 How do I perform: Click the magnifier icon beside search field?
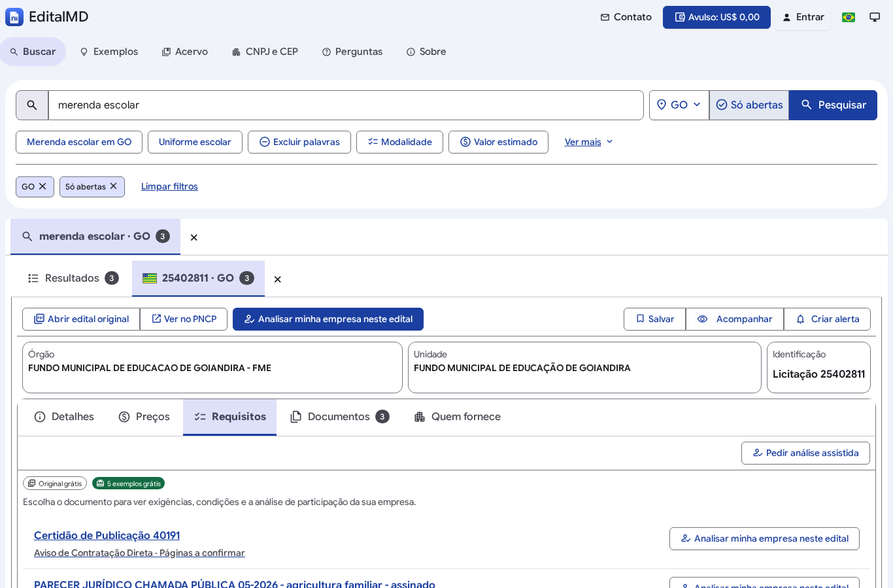(x=32, y=105)
